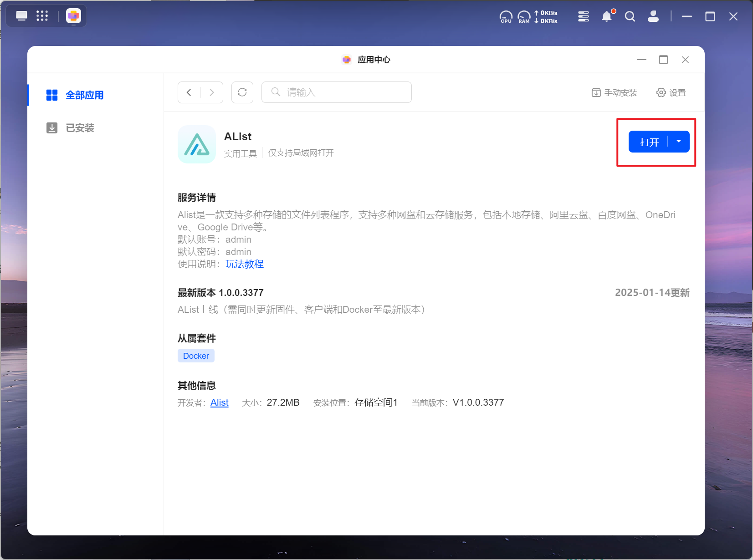Open the task manager list icon
Image resolution: width=753 pixels, height=560 pixels.
(583, 17)
